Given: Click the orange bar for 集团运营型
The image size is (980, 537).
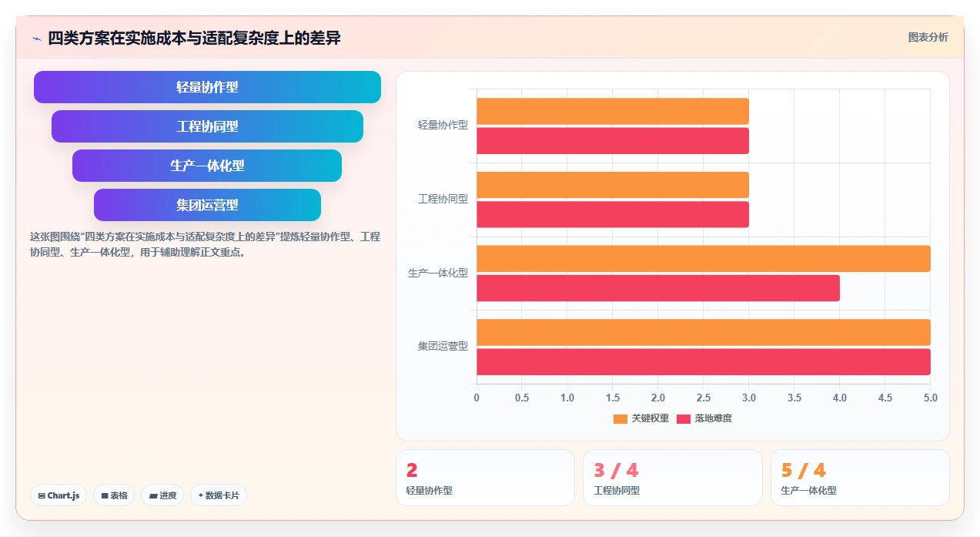Looking at the screenshot, I should [x=704, y=332].
